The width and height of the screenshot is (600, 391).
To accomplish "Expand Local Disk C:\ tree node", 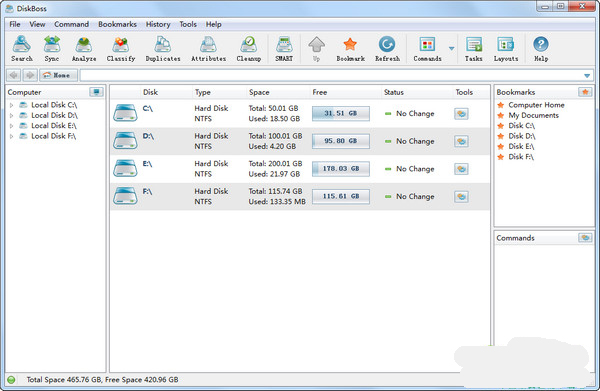I will click(x=11, y=105).
